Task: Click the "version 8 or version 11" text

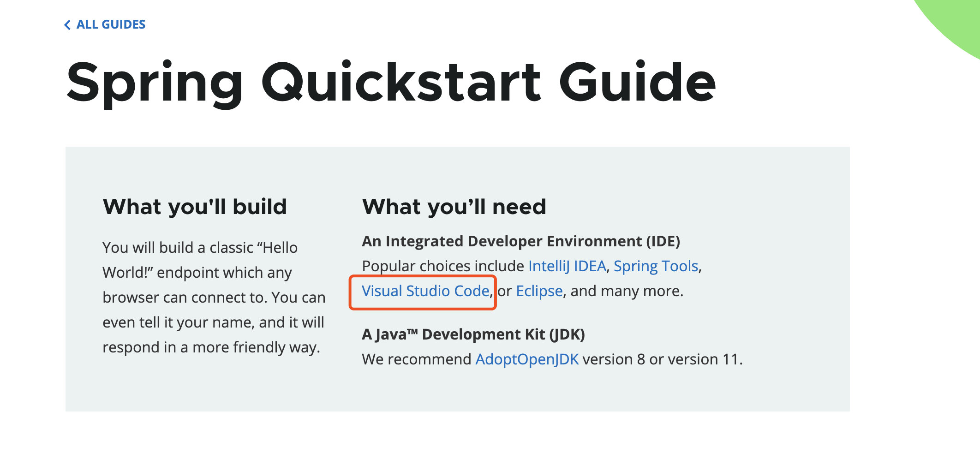Action: pos(662,359)
